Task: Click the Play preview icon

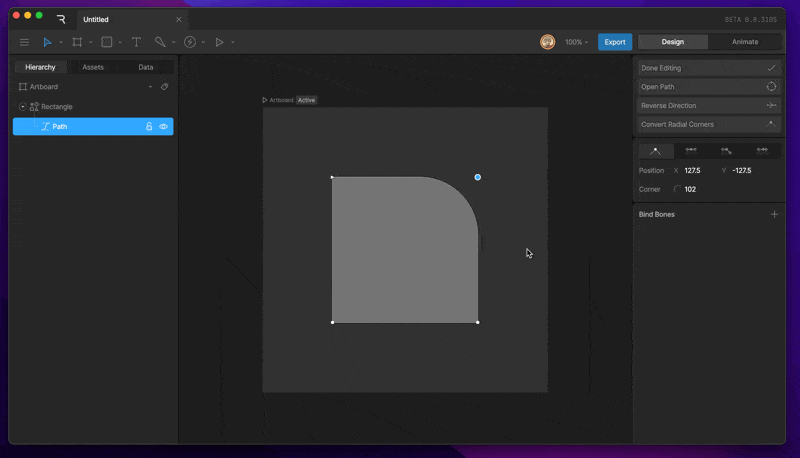Action: click(219, 42)
